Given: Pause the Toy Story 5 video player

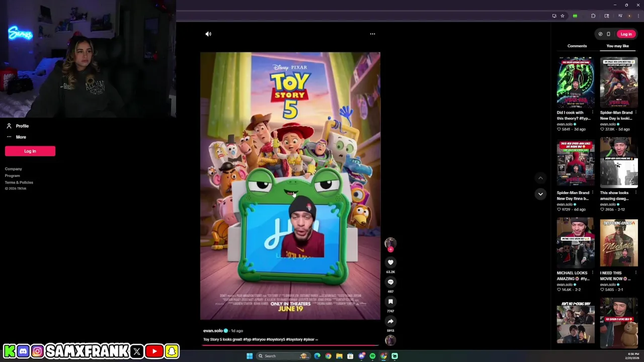Looking at the screenshot, I should coord(290,186).
